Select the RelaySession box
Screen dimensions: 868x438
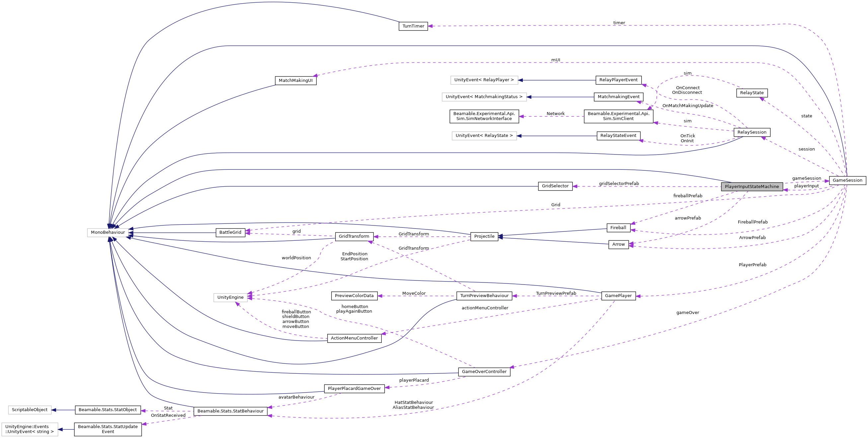752,132
